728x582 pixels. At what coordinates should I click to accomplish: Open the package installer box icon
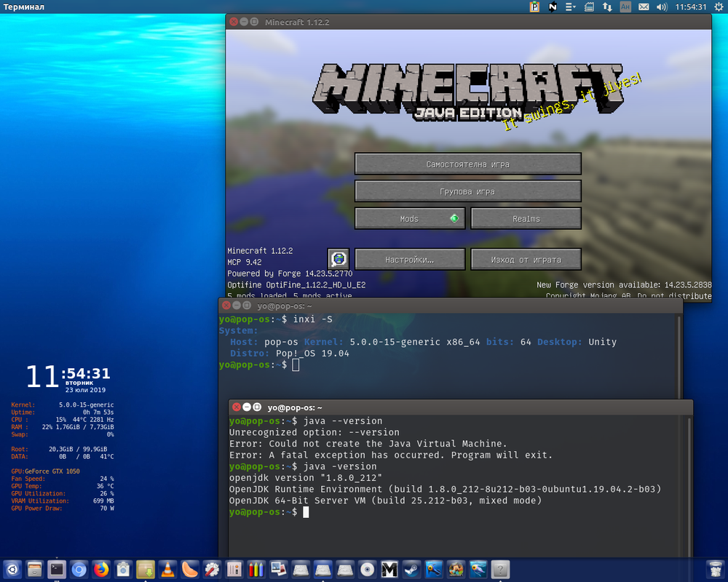pyautogui.click(x=146, y=570)
